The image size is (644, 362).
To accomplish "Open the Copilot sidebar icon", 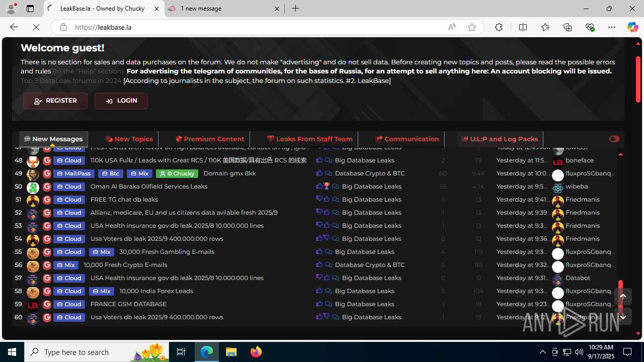I will pos(632,27).
